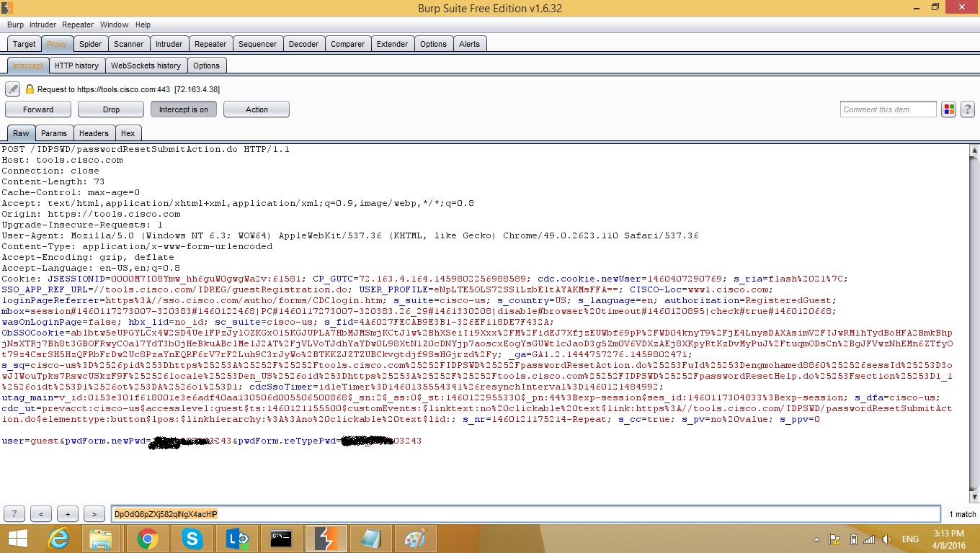Open the Action dropdown menu
The image size is (980, 553).
257,109
